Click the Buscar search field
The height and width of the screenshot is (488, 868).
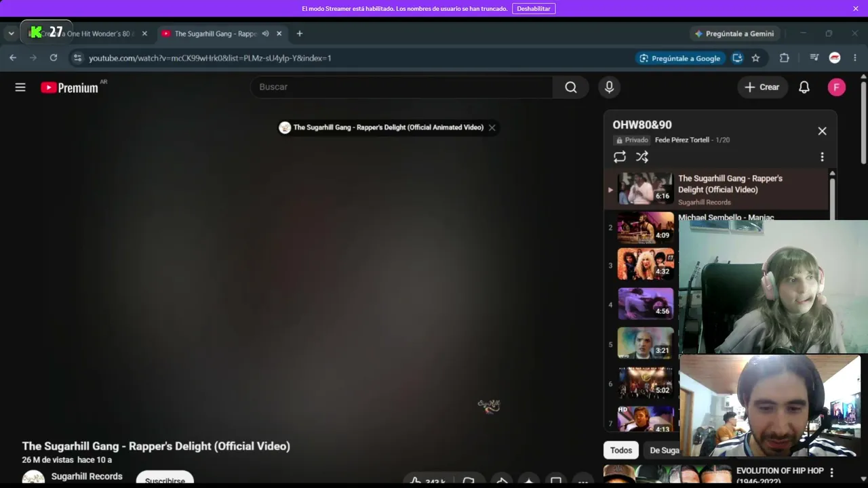pos(402,87)
